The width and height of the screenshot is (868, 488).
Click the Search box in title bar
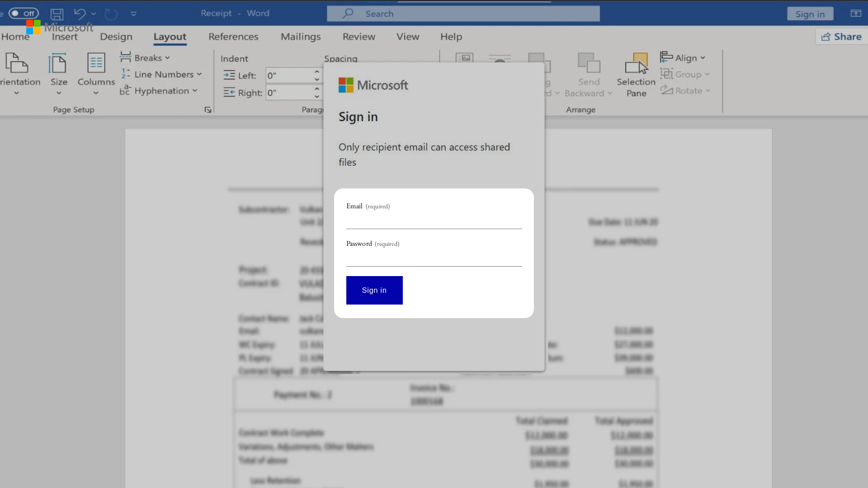[463, 14]
